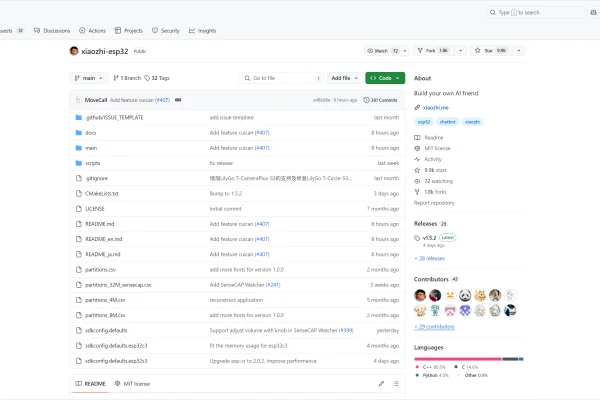
Task: Open the partitions.csv file
Action: pos(100,270)
